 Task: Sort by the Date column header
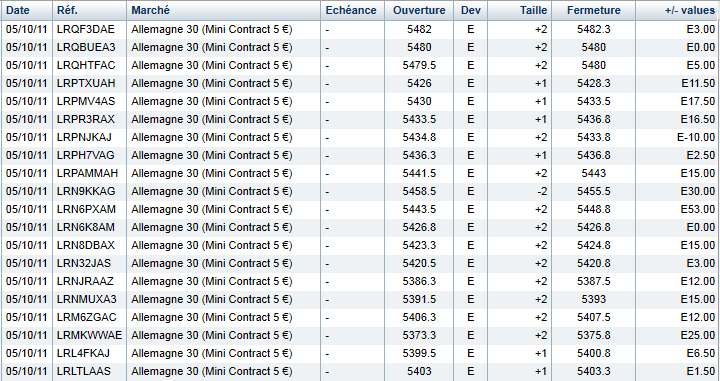pos(27,11)
